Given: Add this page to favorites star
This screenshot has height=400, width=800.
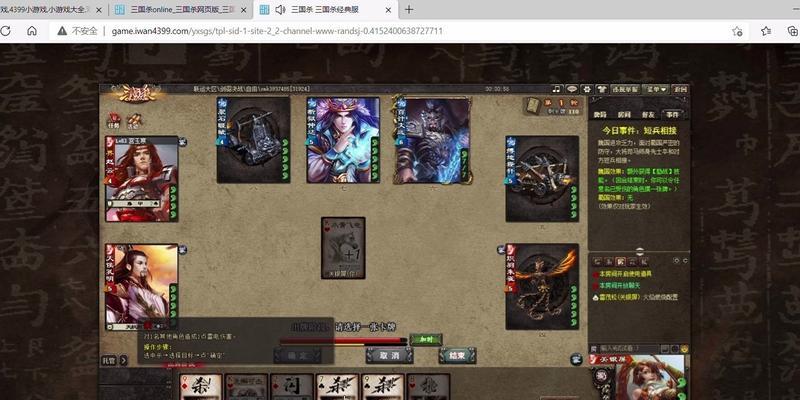Looking at the screenshot, I should pos(737,31).
